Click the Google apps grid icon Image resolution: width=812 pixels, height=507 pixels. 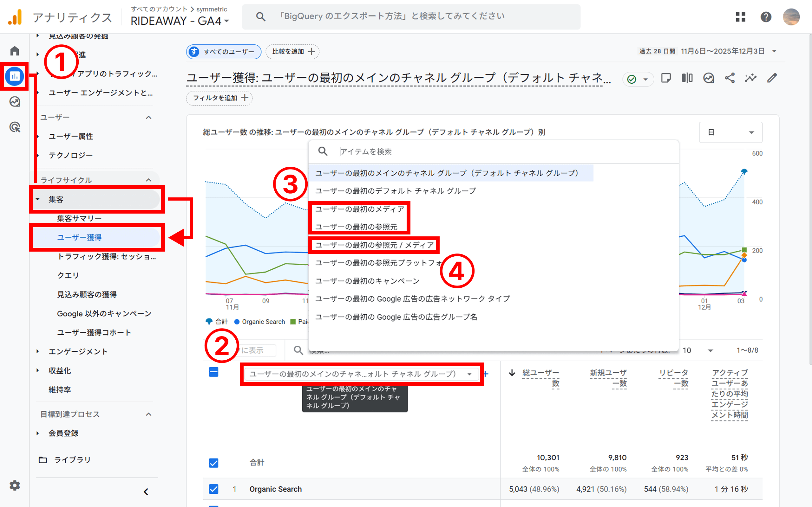[741, 17]
